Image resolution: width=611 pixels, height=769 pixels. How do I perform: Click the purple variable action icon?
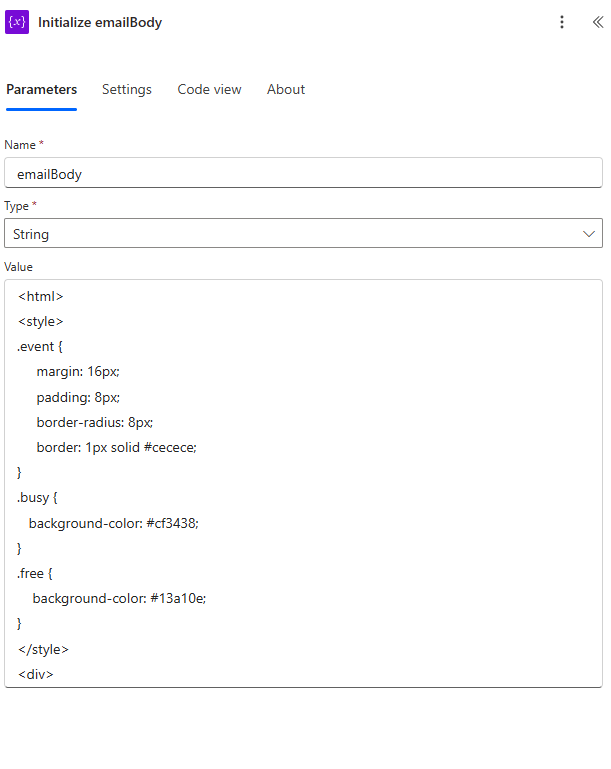[x=17, y=22]
